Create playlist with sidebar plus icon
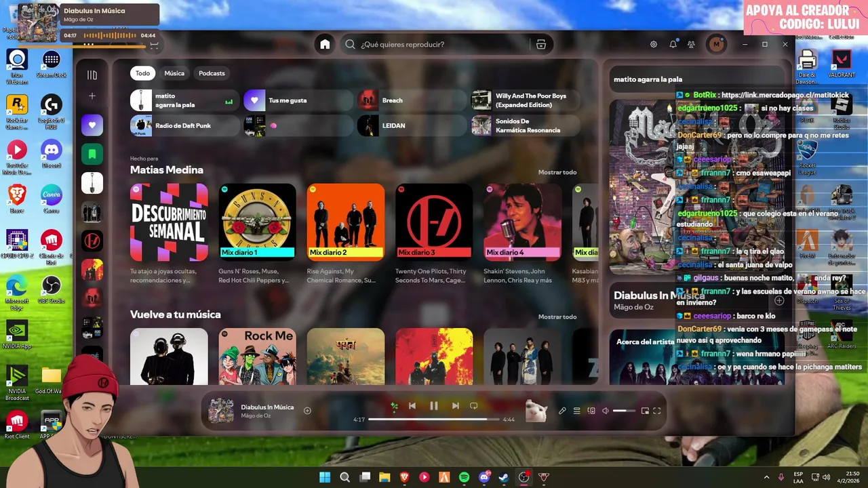868x488 pixels. point(92,96)
